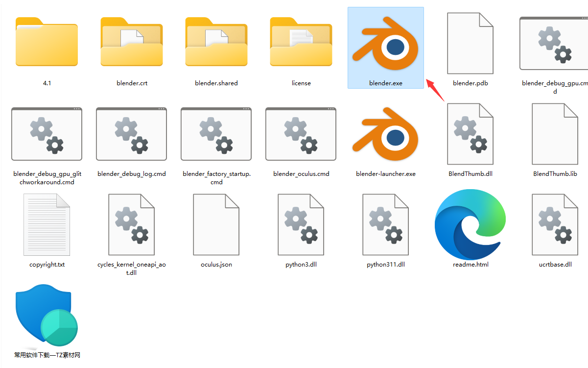Select the blender_factory_startup.cmd file

pos(216,135)
